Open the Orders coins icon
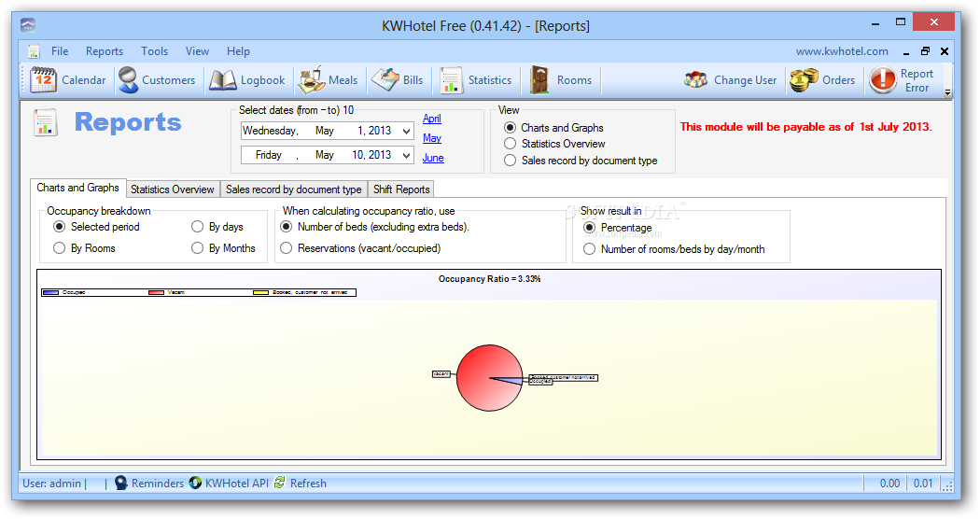The image size is (980, 519). [804, 80]
